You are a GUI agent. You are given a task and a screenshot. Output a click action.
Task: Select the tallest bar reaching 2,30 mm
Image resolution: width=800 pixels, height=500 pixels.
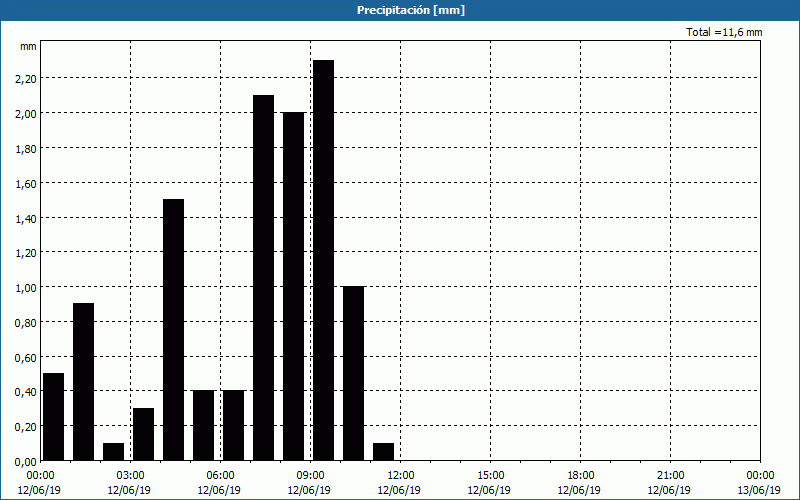323,260
